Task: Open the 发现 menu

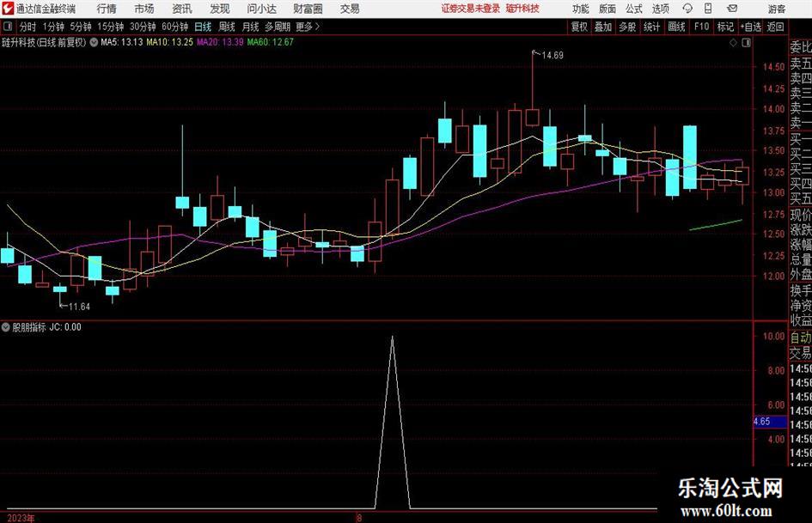Action: pyautogui.click(x=220, y=9)
